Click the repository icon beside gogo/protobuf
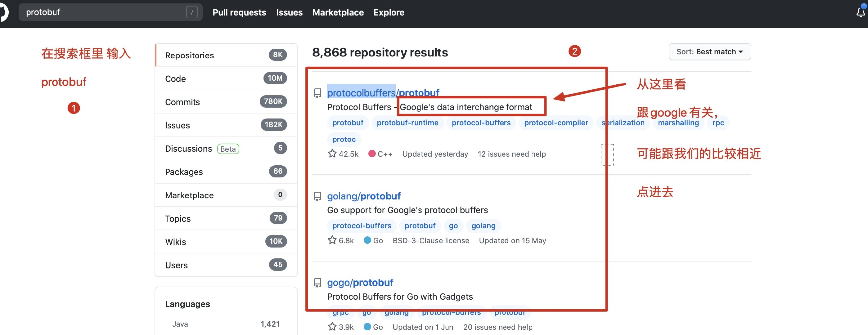 (x=317, y=283)
